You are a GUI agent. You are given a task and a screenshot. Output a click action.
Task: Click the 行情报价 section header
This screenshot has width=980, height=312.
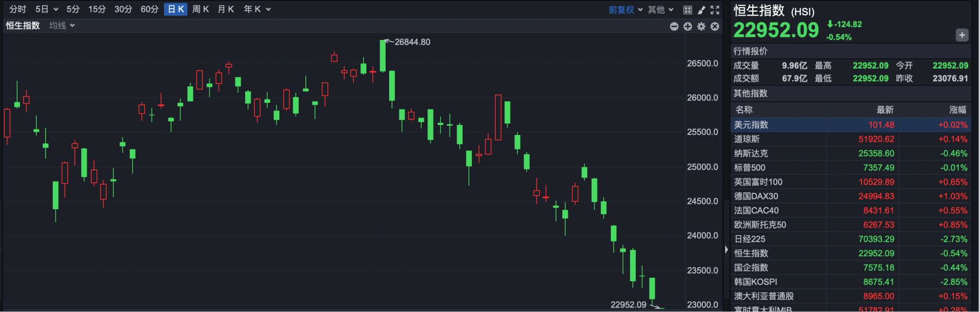(751, 51)
